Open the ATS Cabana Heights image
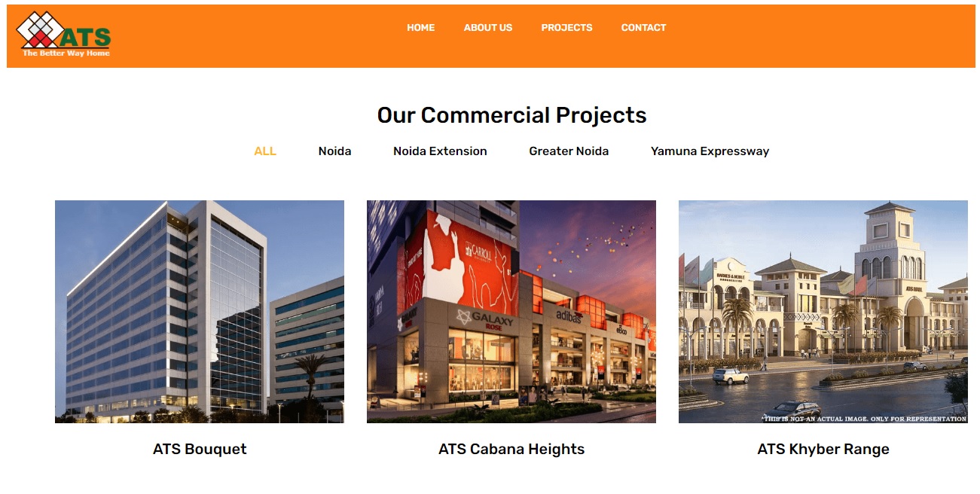 [x=511, y=312]
